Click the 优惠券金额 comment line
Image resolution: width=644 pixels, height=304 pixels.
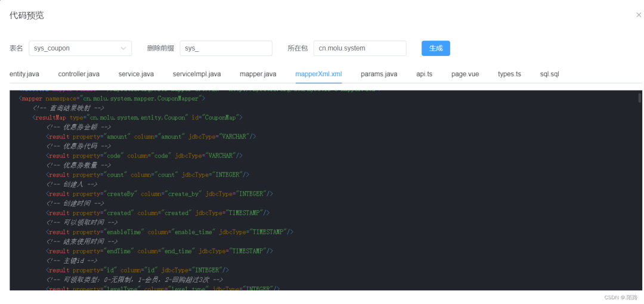coord(79,127)
